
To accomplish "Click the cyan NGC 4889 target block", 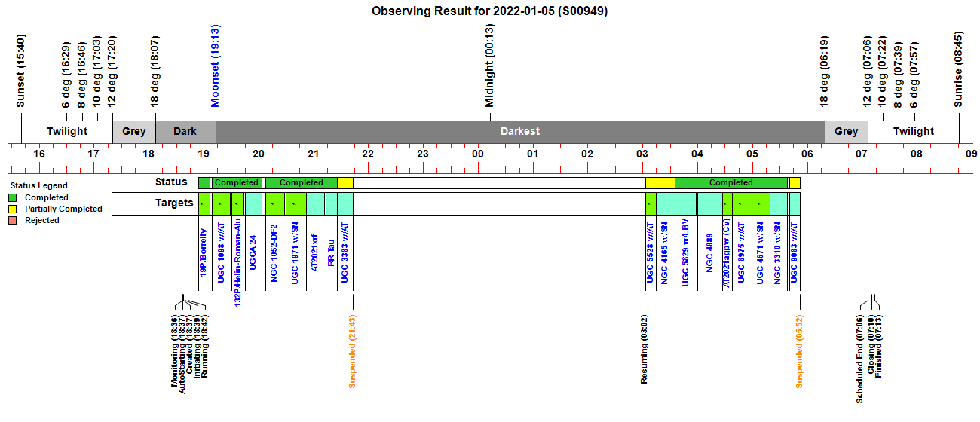I will 709,203.
